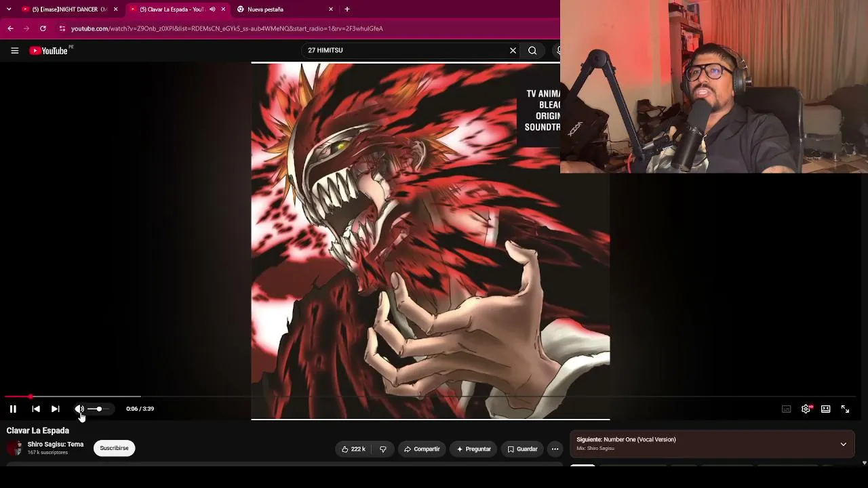Click the address bar URL
The height and width of the screenshot is (488, 868).
(227, 28)
